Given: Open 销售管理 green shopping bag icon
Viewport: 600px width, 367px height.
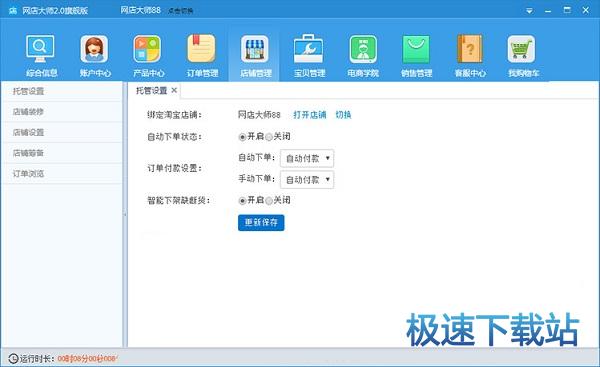Looking at the screenshot, I should (416, 49).
